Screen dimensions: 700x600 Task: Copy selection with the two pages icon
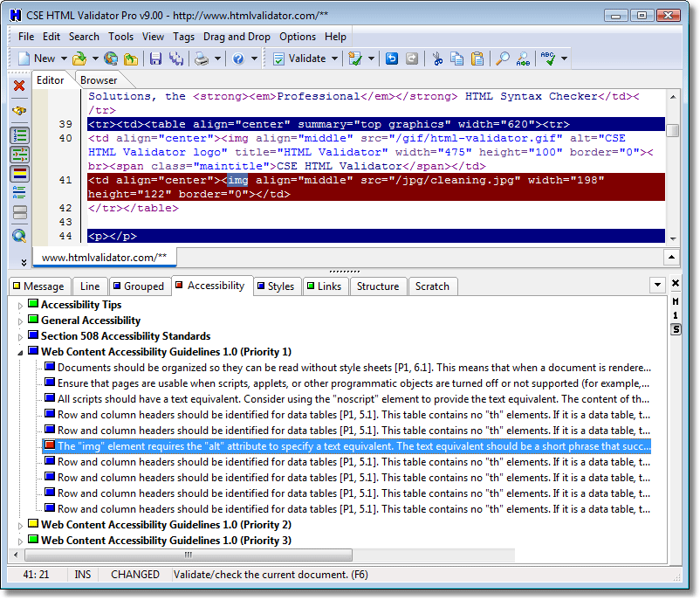tap(457, 59)
